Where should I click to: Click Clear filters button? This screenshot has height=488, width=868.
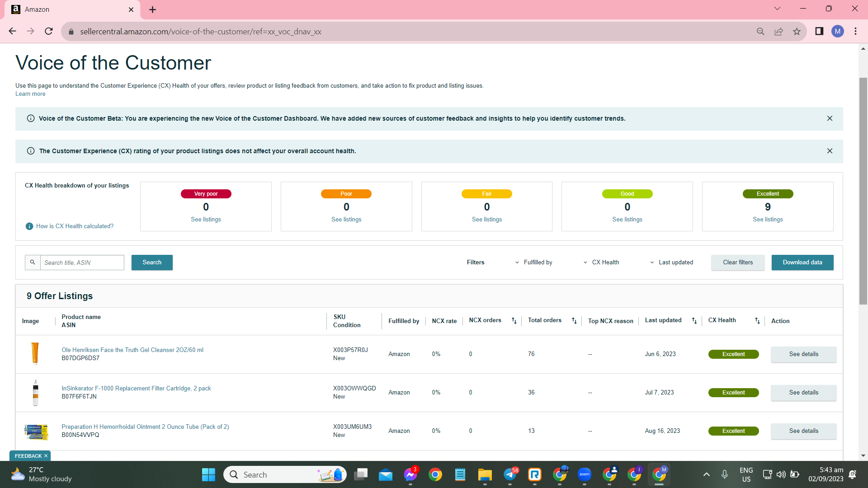(x=738, y=263)
